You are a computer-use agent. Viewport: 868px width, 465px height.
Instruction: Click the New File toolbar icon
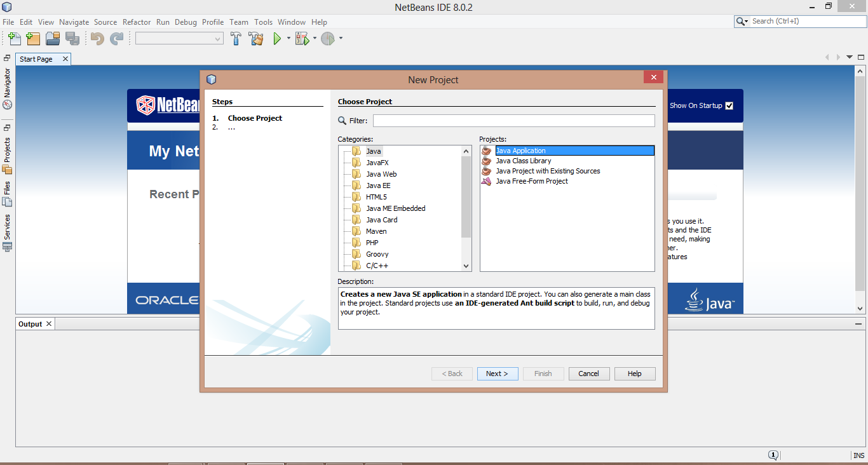(14, 39)
